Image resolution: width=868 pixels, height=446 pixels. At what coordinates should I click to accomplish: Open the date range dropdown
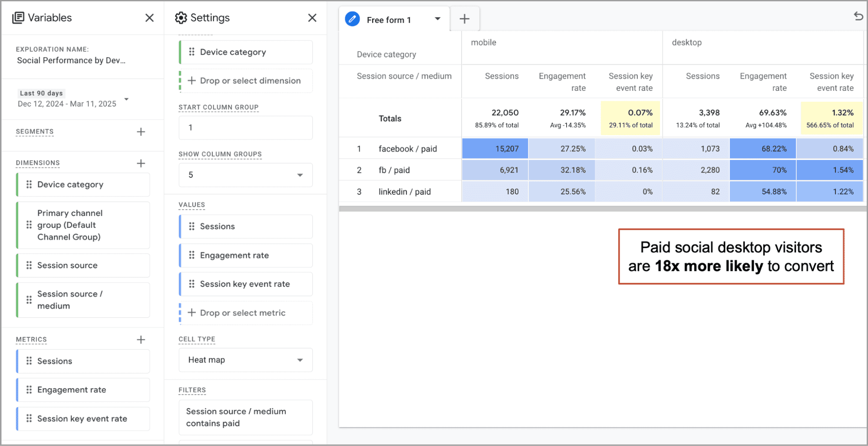click(x=126, y=100)
